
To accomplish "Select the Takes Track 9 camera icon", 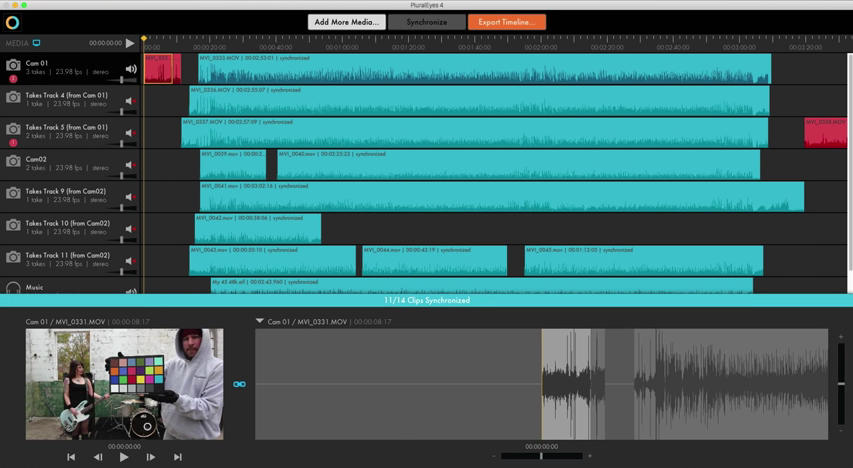I will point(13,193).
